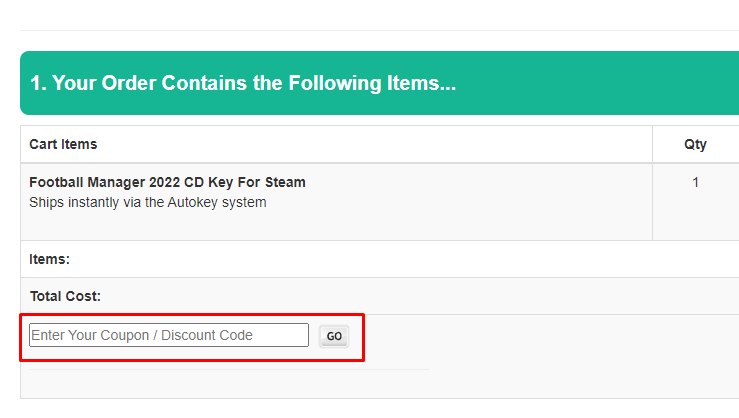The image size is (739, 418).
Task: Click the Ships instantly via Autokey text
Action: point(147,202)
